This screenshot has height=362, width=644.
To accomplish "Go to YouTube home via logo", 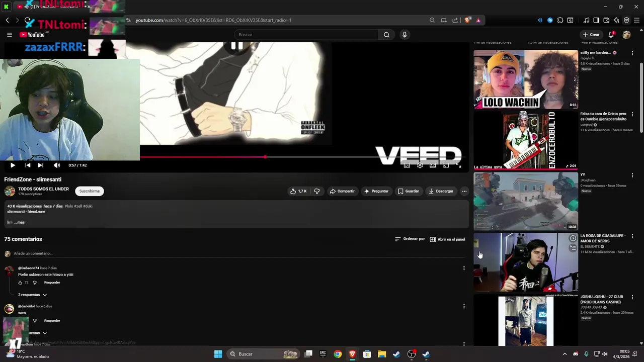I will click(32, 35).
